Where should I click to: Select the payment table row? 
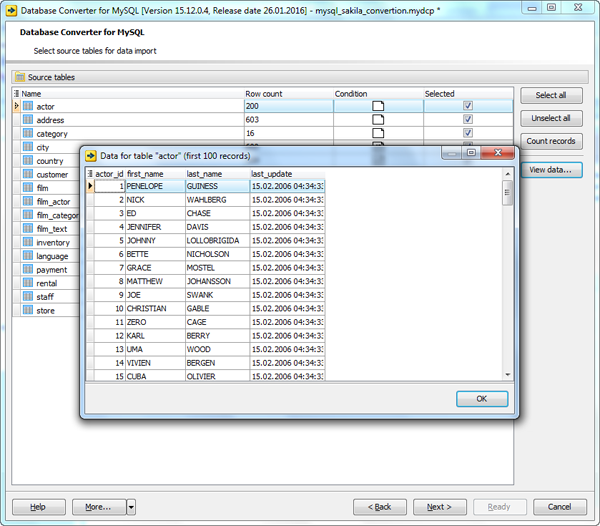click(46, 269)
